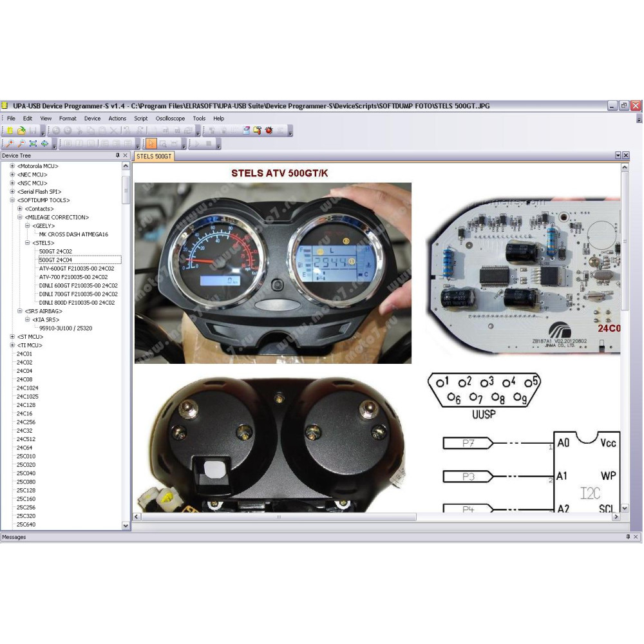Click the Delete X toolbar icon
644x644 pixels.
[114, 131]
